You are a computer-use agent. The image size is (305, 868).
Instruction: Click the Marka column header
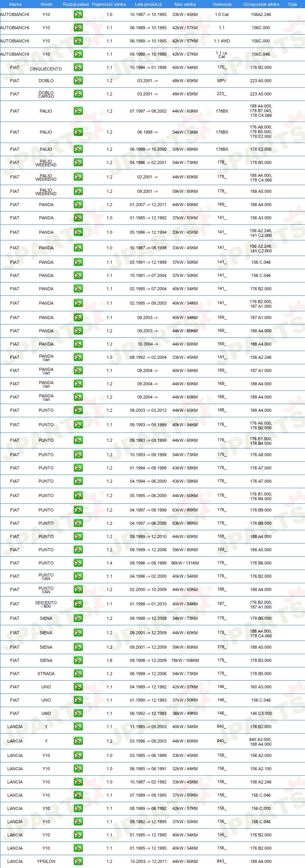click(x=15, y=4)
